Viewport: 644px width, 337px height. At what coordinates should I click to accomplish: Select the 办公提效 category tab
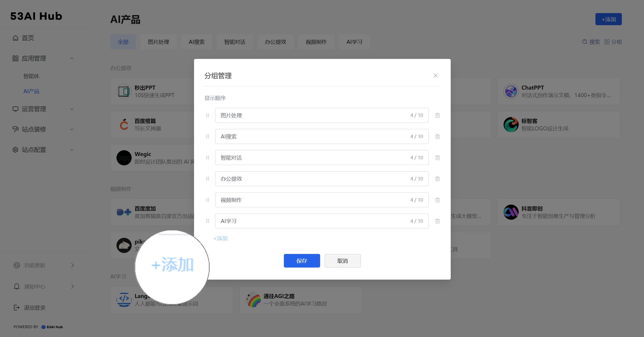click(275, 42)
